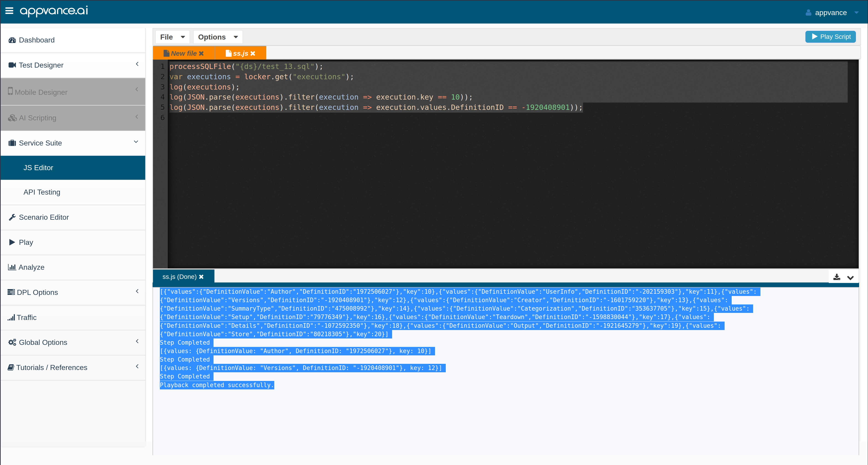The width and height of the screenshot is (868, 465).
Task: Click code line 5 with DefinitionID filter
Action: tap(376, 108)
